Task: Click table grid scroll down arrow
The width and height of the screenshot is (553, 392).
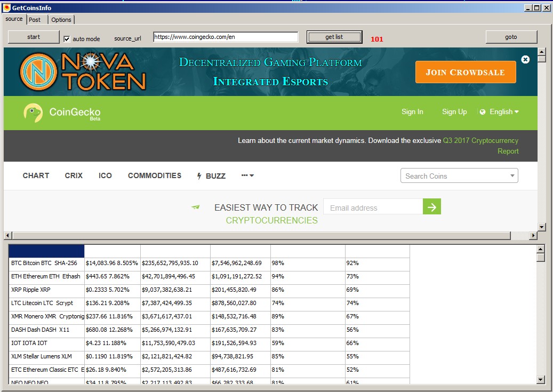Action: coord(541,380)
